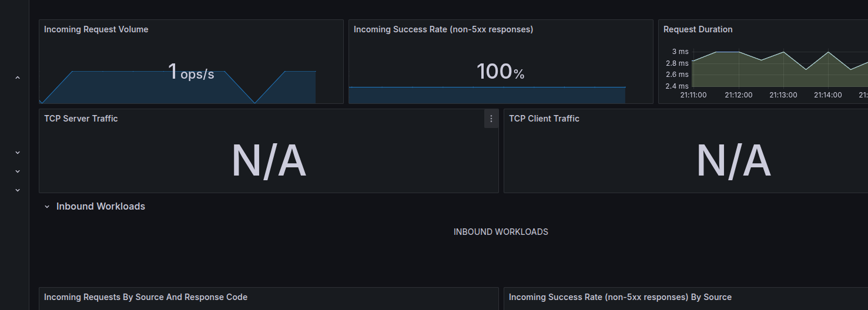The width and height of the screenshot is (868, 310).
Task: Click the TCP Client Traffic panel title
Action: (544, 119)
